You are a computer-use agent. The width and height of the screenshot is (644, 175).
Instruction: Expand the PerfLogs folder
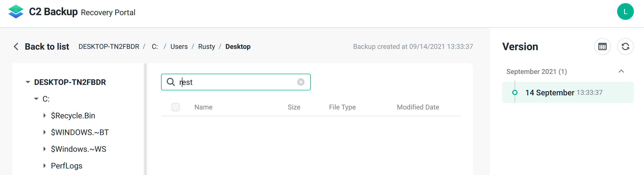click(45, 166)
